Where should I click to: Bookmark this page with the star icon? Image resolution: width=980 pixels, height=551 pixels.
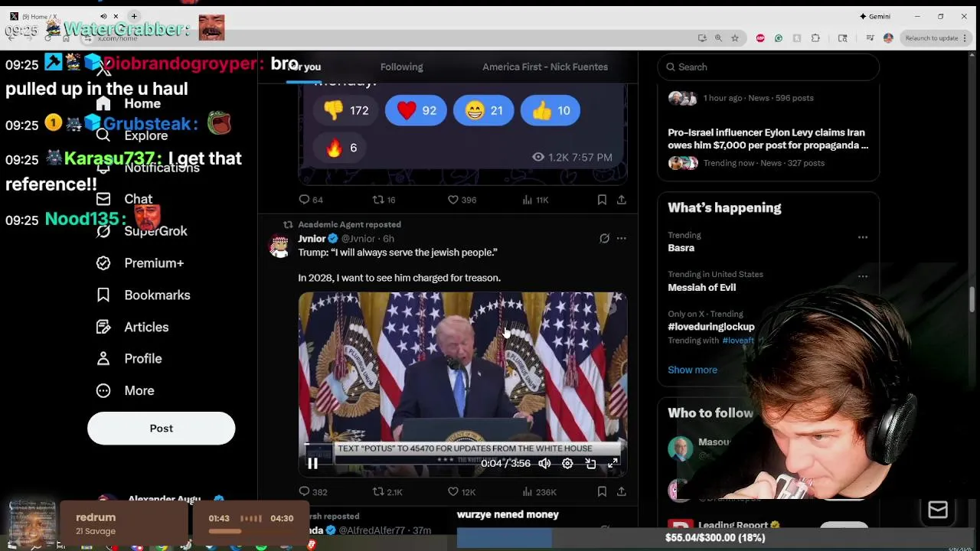click(735, 38)
